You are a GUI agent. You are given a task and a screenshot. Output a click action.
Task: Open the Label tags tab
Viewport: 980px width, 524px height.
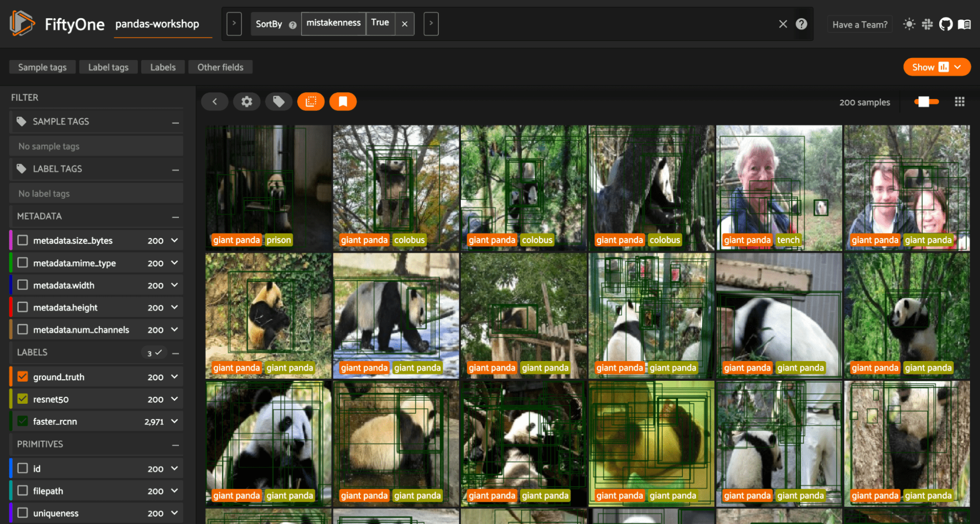point(108,67)
